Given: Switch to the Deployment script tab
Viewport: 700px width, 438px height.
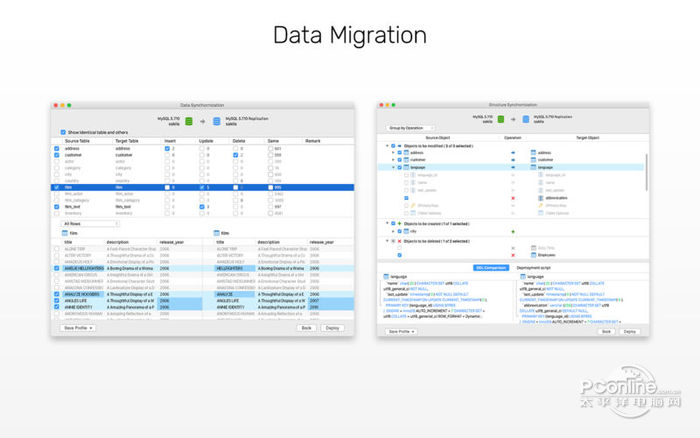Looking at the screenshot, I should click(x=533, y=268).
